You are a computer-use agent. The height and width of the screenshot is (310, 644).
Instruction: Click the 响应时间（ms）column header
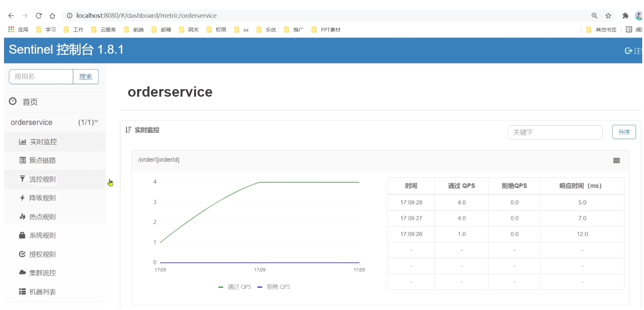(x=582, y=186)
